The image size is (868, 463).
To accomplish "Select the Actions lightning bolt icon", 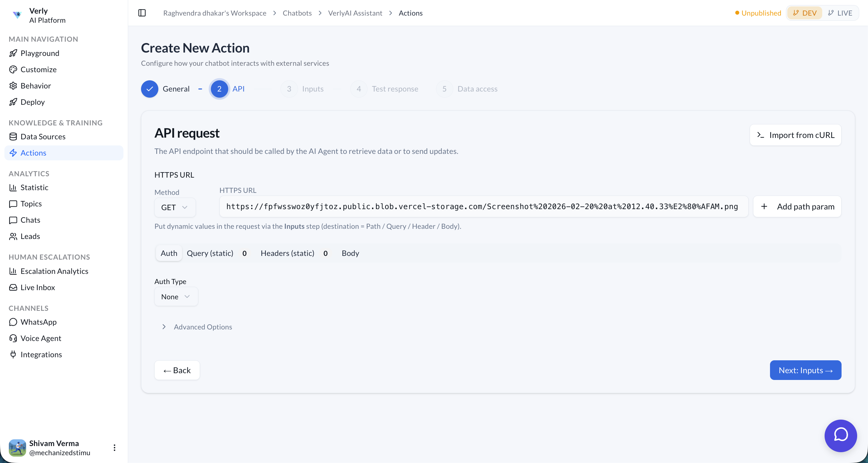I will (13, 153).
